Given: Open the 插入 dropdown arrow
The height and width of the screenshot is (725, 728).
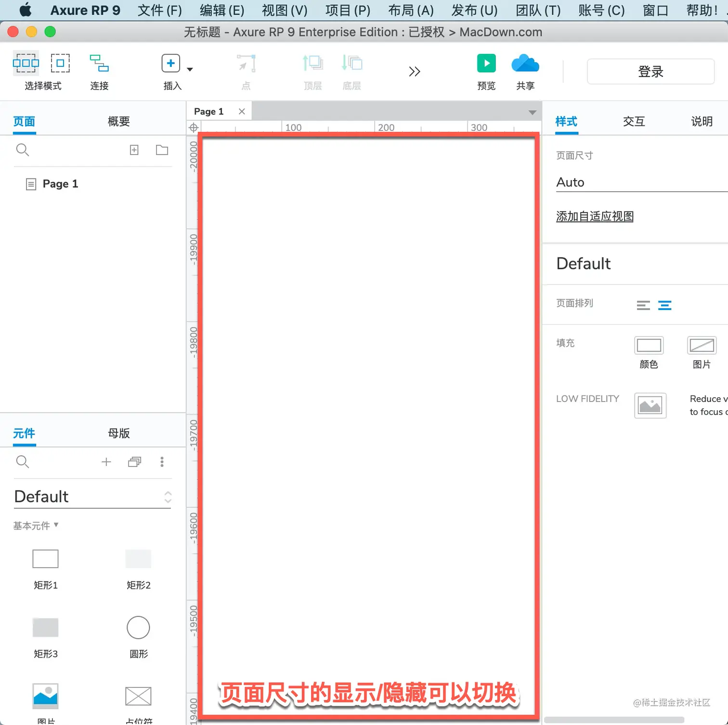Looking at the screenshot, I should tap(190, 69).
